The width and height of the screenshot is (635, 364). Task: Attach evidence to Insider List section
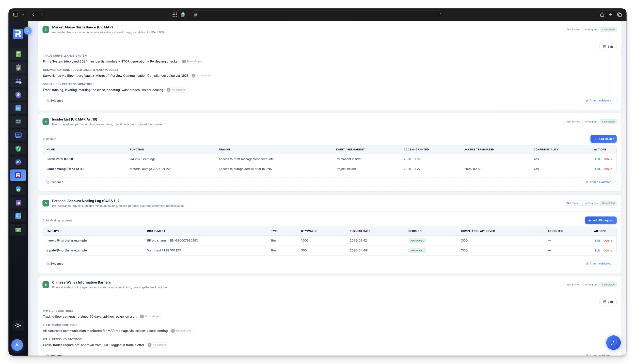point(598,182)
